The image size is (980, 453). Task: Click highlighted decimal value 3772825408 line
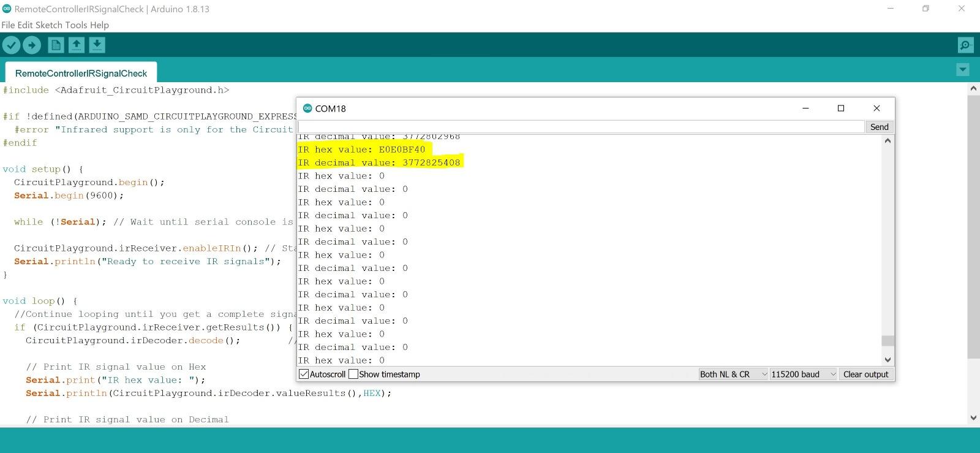point(380,162)
